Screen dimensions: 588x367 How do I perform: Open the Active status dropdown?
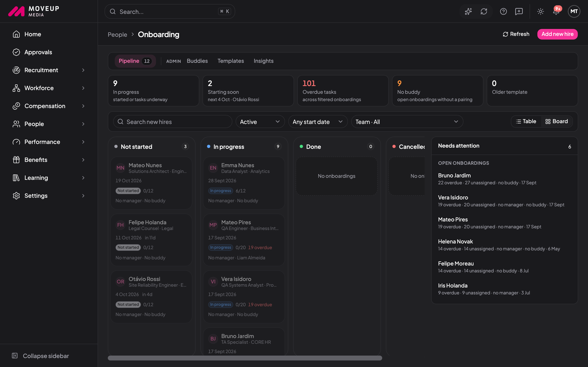[x=260, y=122]
